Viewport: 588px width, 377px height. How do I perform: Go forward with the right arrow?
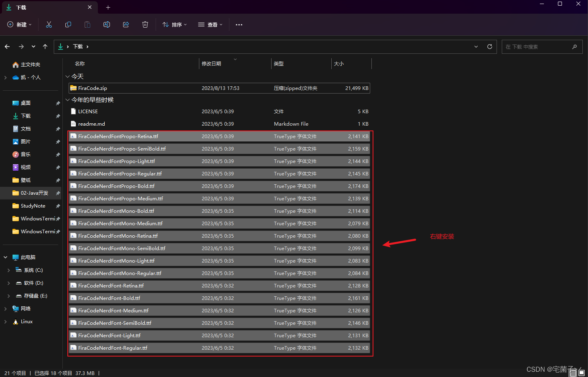(21, 47)
